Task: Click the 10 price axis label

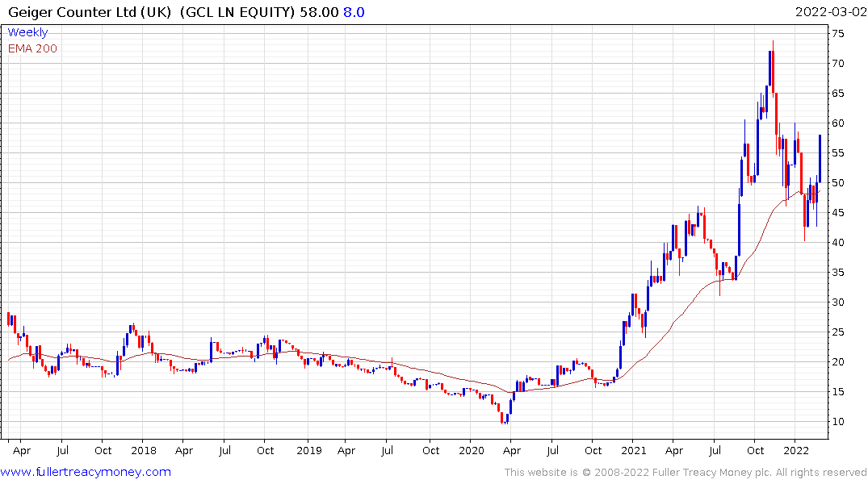Action: (x=840, y=422)
